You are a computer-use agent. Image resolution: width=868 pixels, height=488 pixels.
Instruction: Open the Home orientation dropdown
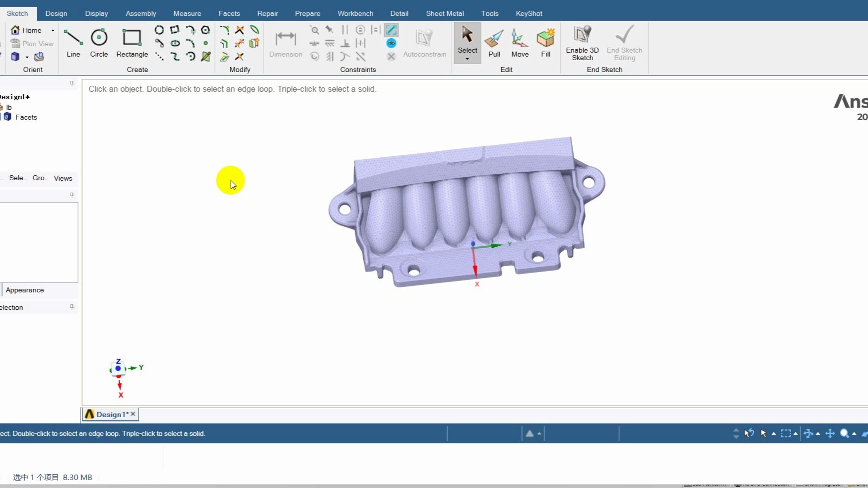52,30
